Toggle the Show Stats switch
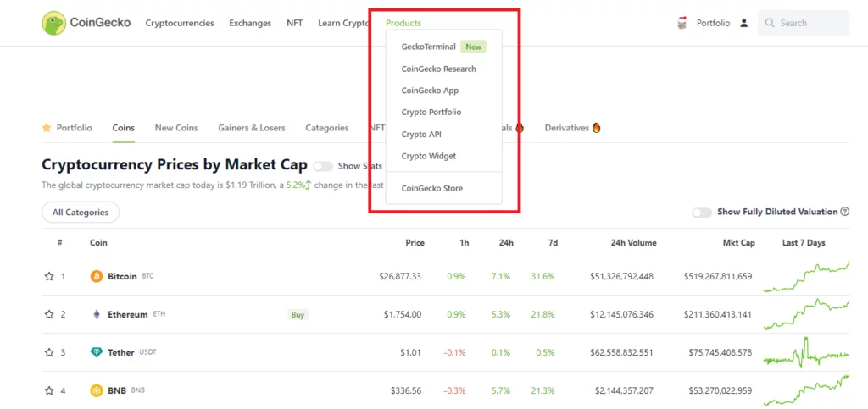868x409 pixels. click(x=323, y=167)
